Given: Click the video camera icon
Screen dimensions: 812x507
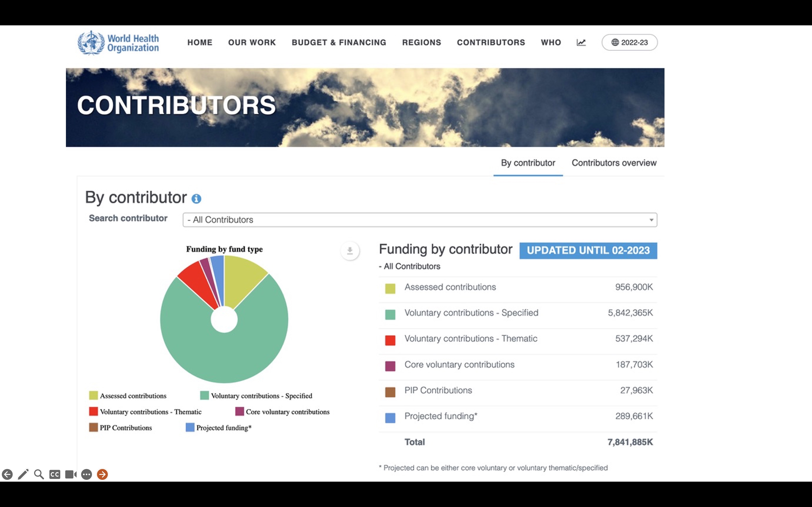Looking at the screenshot, I should point(70,474).
